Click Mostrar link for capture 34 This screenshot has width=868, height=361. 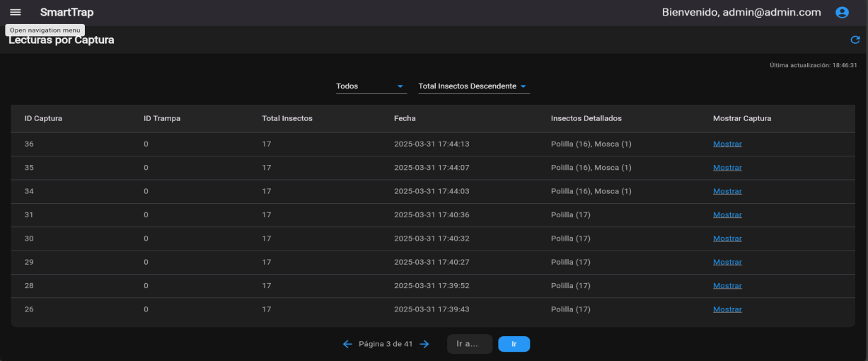(727, 191)
